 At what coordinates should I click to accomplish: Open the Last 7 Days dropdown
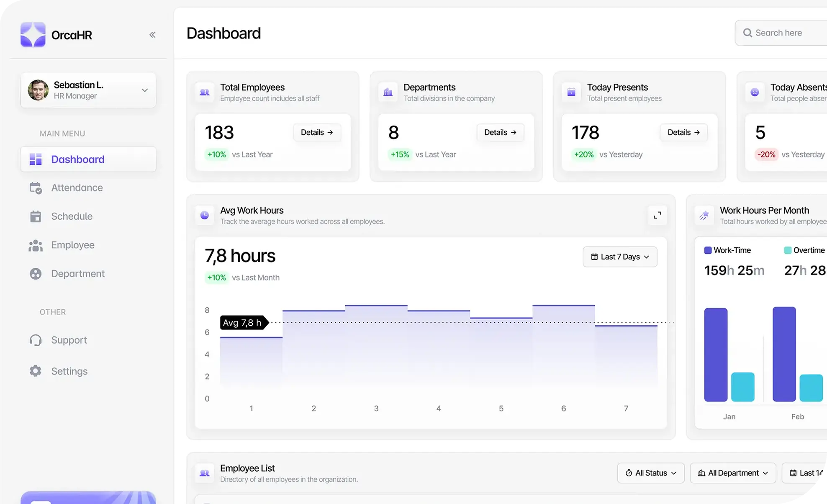(x=620, y=257)
